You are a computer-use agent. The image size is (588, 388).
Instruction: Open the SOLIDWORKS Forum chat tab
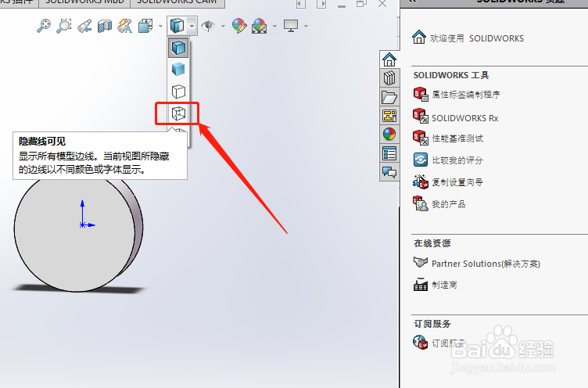coord(389,172)
